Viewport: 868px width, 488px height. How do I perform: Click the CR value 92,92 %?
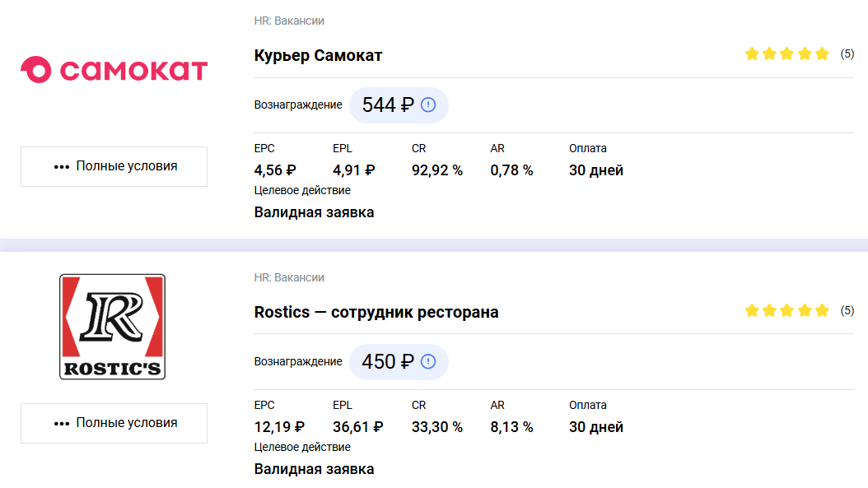point(436,170)
